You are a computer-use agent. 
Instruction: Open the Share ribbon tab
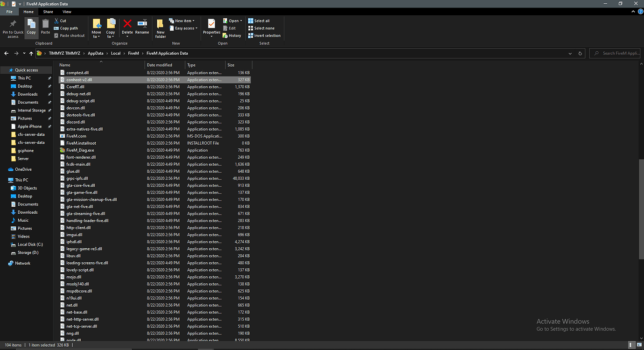click(48, 11)
